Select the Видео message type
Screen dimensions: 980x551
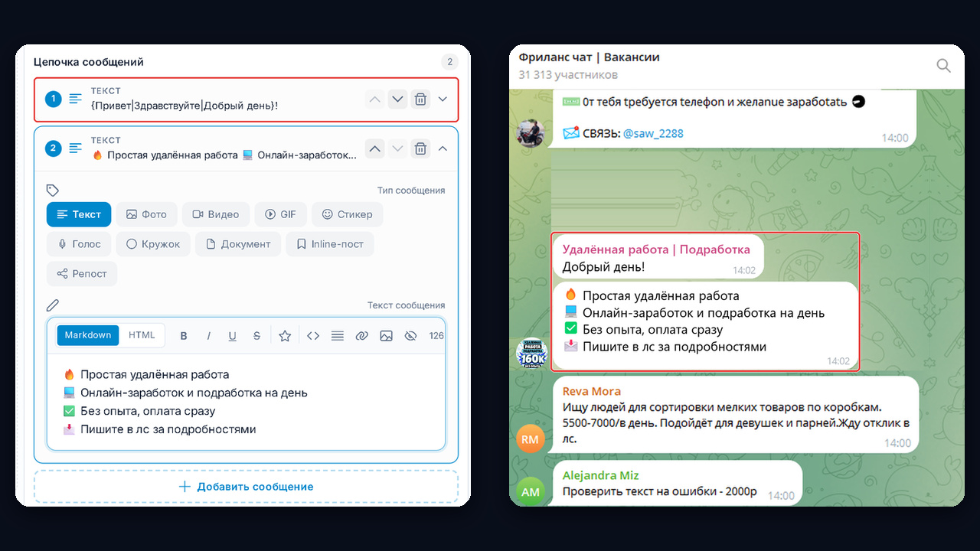click(216, 214)
